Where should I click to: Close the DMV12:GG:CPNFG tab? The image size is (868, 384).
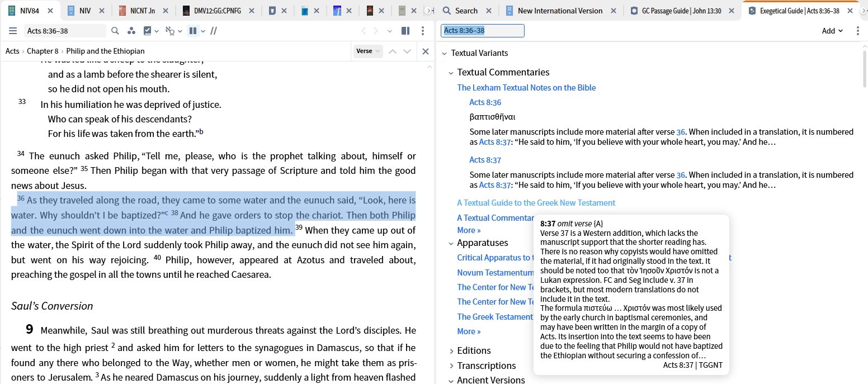(251, 11)
